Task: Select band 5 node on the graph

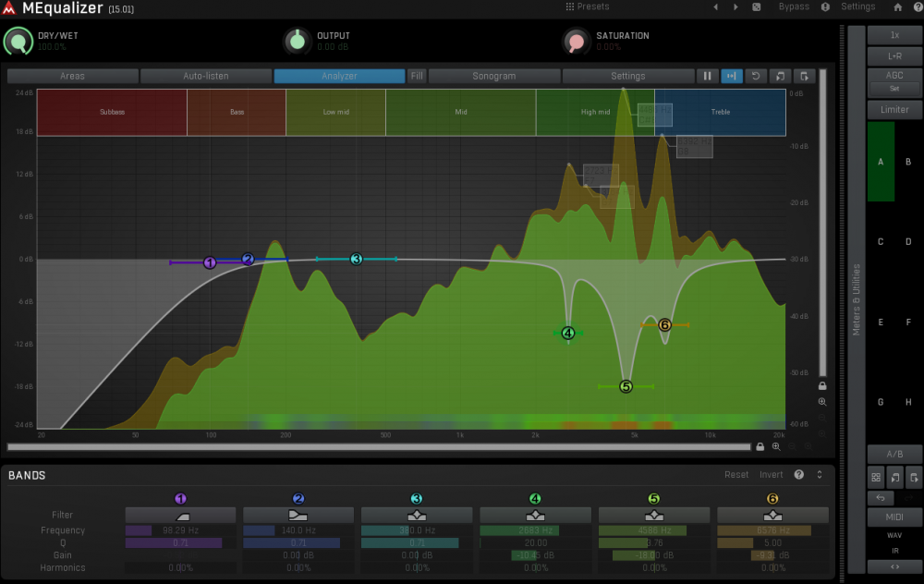Action: pos(626,386)
